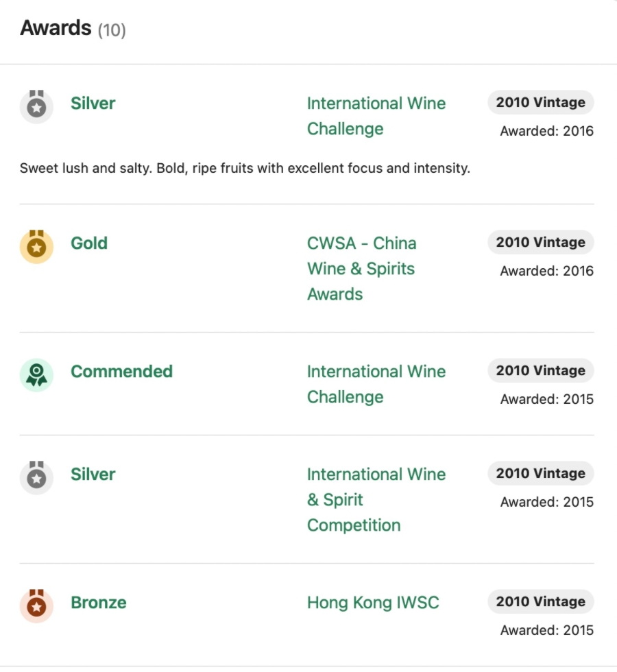This screenshot has height=672, width=617.
Task: Open International Wine & Spirit Competition link
Action: 376,500
